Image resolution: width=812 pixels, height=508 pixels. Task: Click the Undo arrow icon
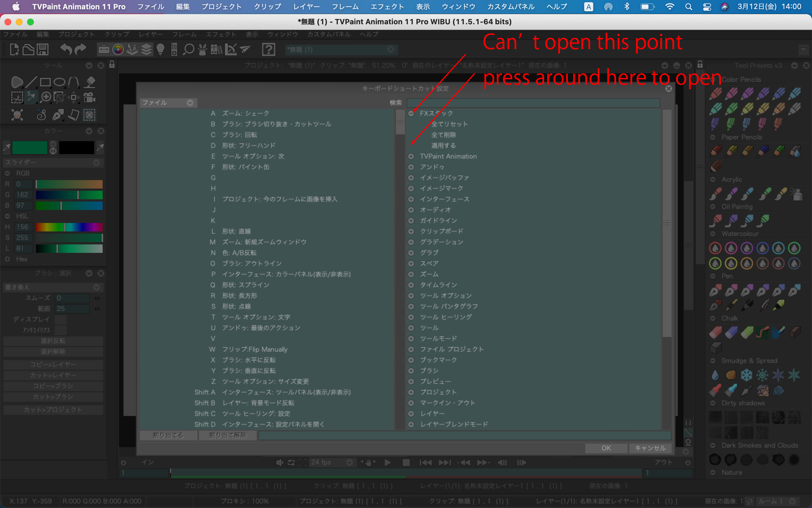pyautogui.click(x=66, y=49)
